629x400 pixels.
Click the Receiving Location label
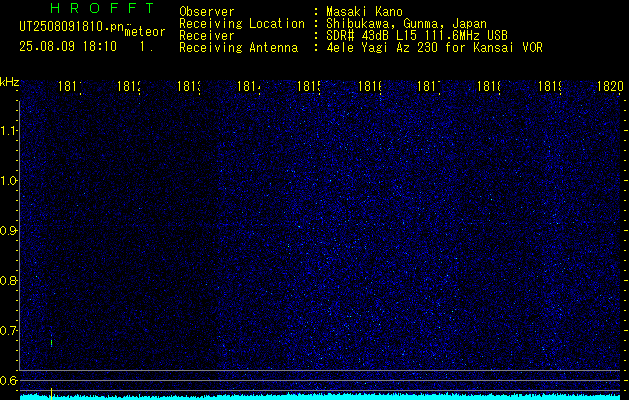click(x=242, y=24)
